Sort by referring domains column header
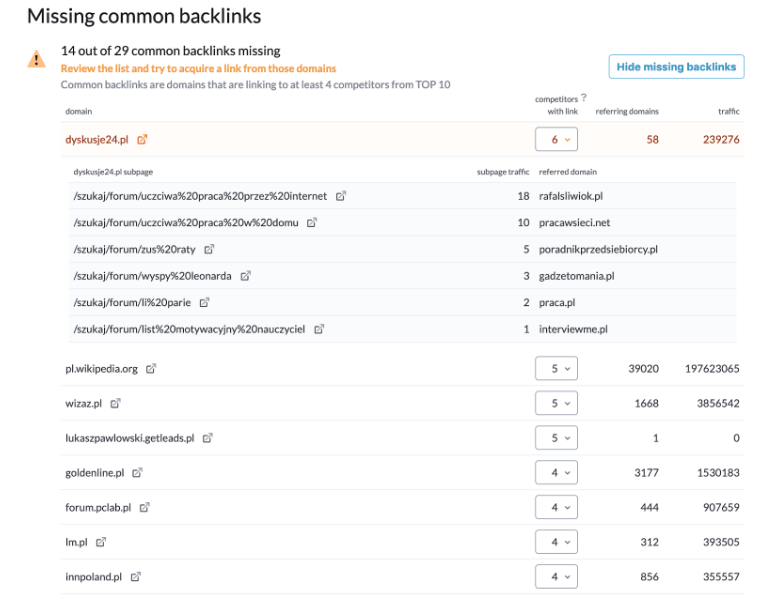Image resolution: width=757 pixels, height=606 pixels. [x=627, y=111]
